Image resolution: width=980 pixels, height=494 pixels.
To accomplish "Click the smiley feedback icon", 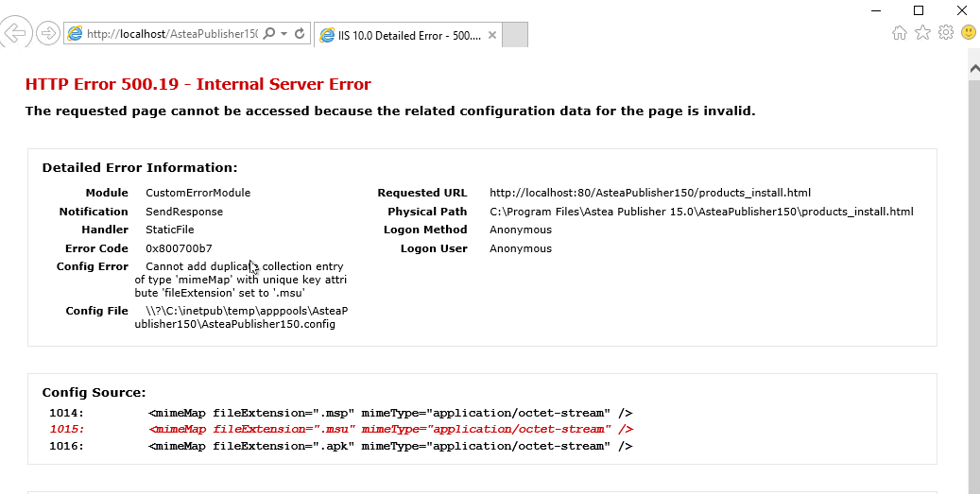I will click(969, 32).
